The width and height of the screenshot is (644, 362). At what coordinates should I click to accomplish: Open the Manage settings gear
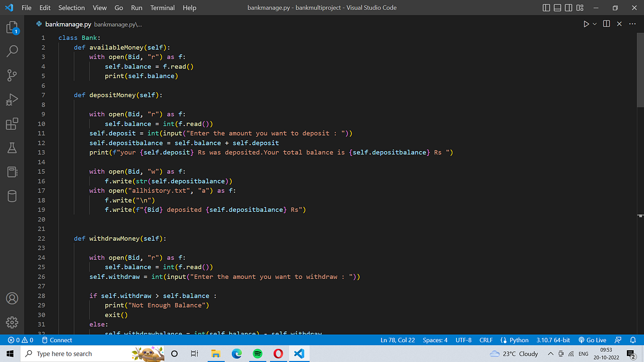coord(12,322)
